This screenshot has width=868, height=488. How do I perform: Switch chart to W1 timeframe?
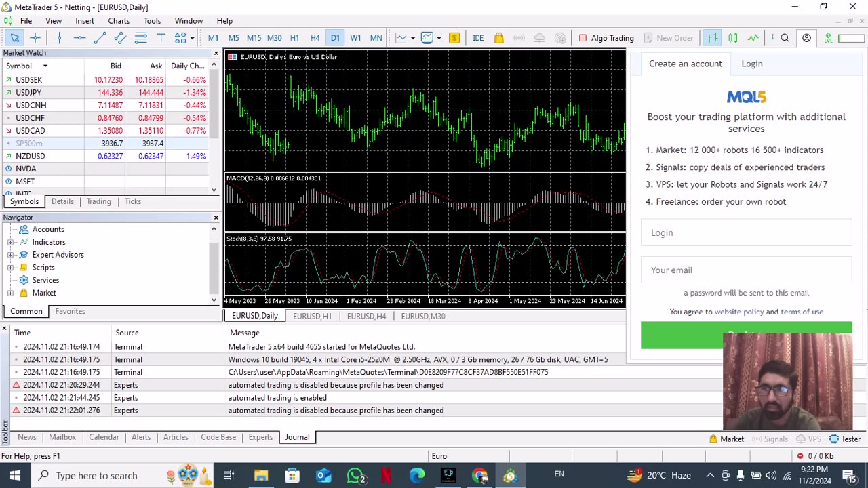pos(355,38)
